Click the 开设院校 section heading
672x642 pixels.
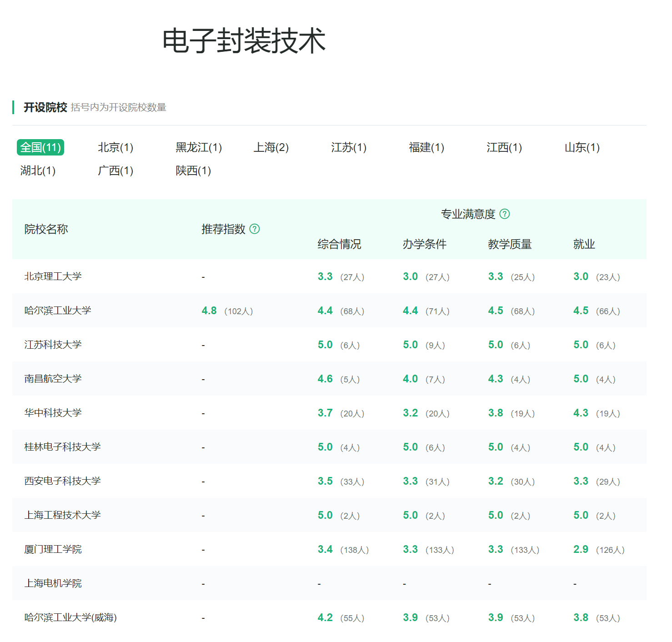click(45, 107)
